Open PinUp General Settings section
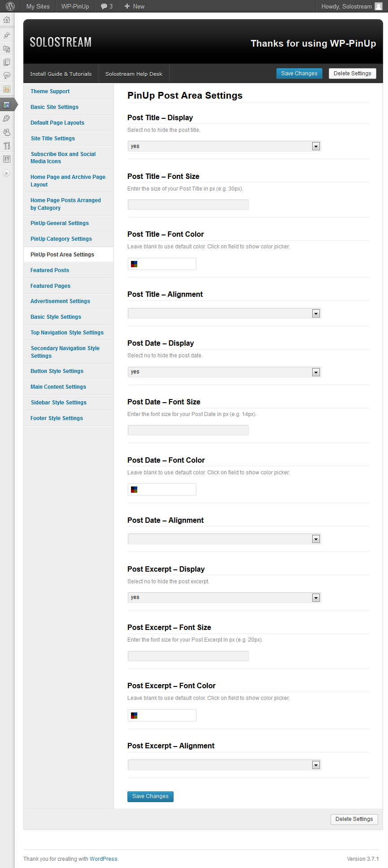This screenshot has height=868, width=388. click(x=69, y=223)
